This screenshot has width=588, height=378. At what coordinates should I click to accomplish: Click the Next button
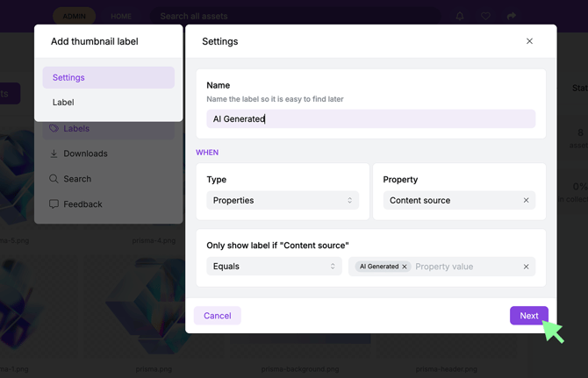point(528,316)
